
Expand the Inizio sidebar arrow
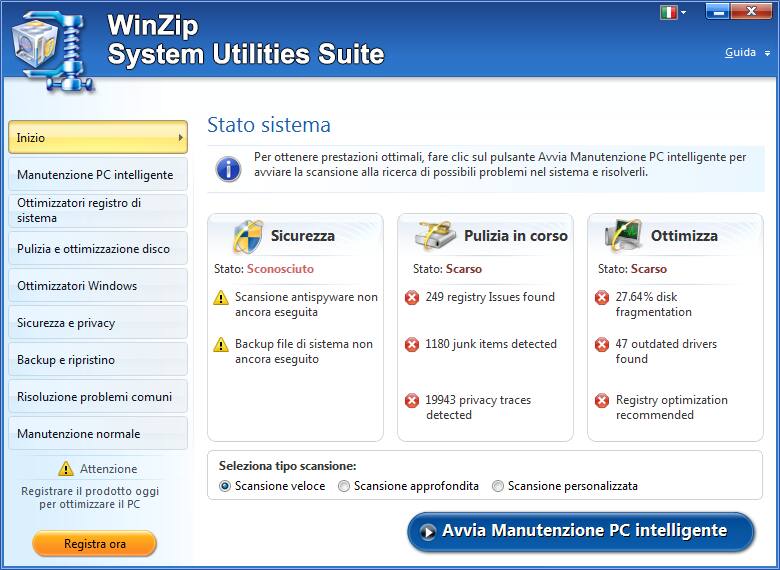click(x=181, y=138)
